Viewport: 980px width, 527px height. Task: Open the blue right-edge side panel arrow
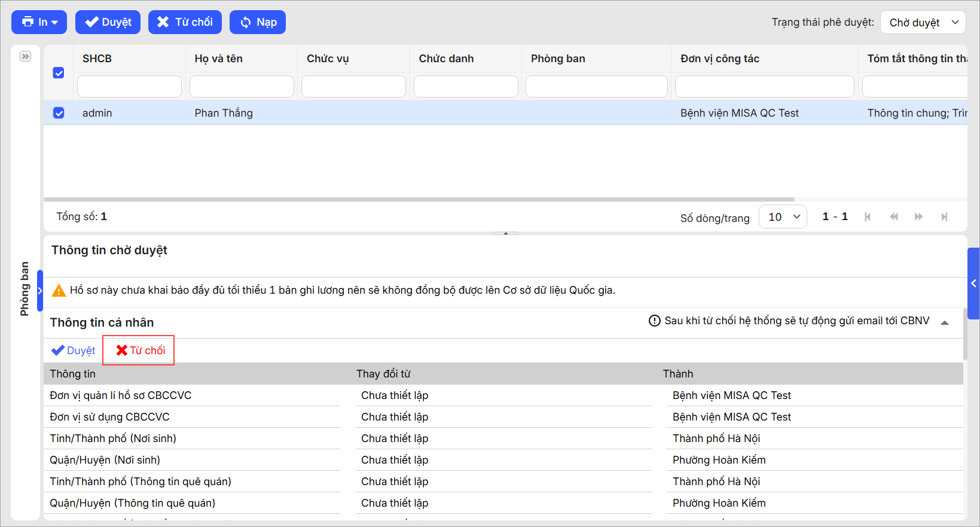coord(973,284)
